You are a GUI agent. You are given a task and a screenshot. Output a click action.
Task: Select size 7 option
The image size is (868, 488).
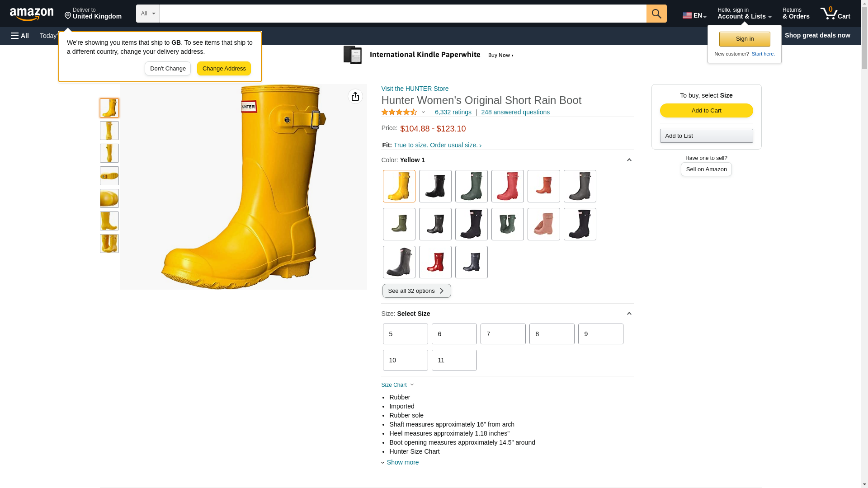click(503, 334)
